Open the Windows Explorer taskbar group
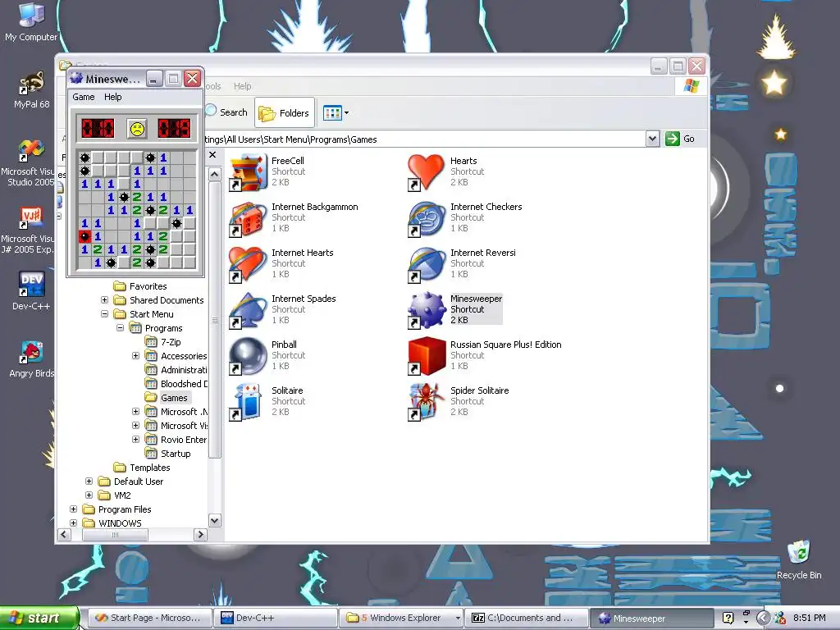Screen dimensions: 840x630 401,619
